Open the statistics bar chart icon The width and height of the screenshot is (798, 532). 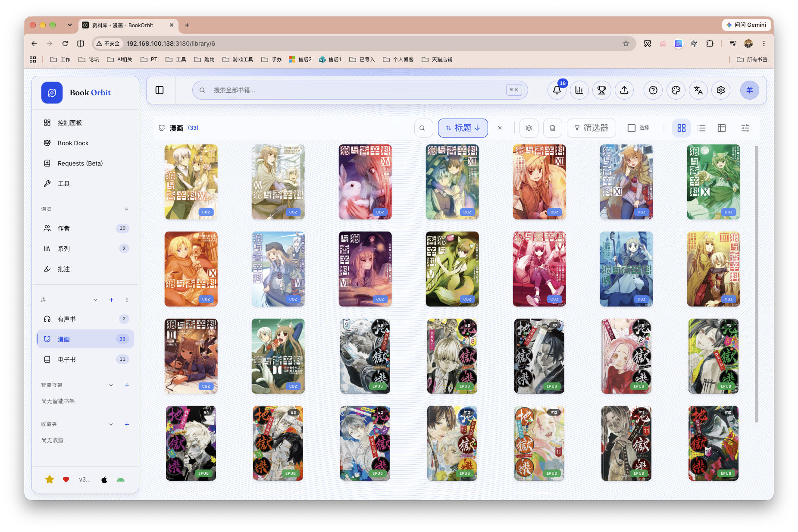click(579, 90)
